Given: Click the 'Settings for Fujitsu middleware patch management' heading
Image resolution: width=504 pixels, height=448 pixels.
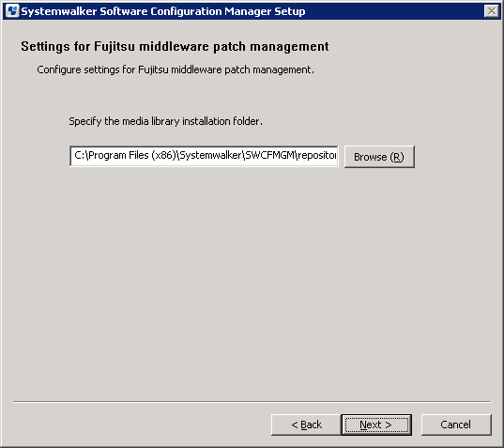Looking at the screenshot, I should [175, 46].
